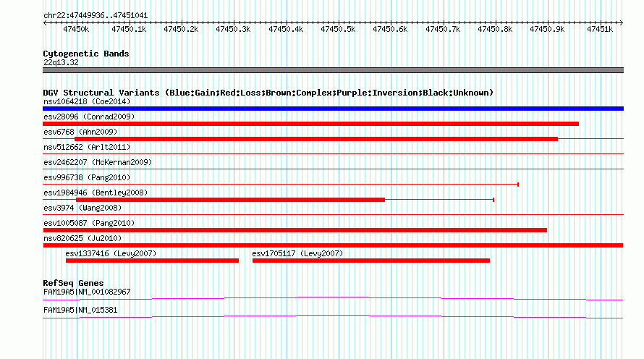
Task: Select the 47450.3k ruler tick label
Action: pyautogui.click(x=233, y=29)
